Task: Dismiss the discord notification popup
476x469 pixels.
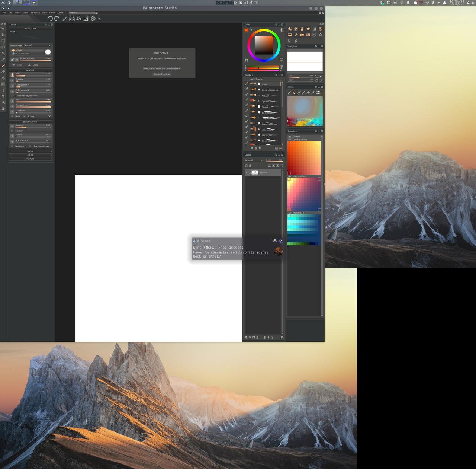Action: [281, 241]
